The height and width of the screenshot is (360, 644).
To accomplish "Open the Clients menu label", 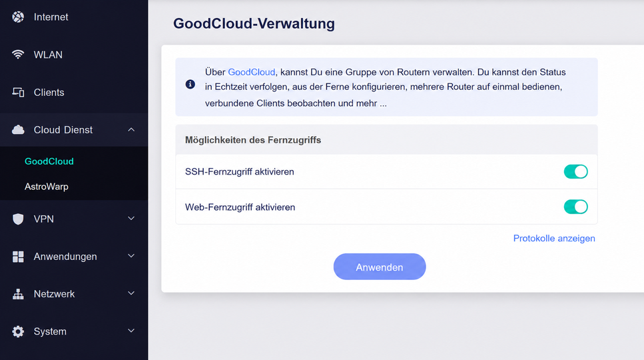I will [x=49, y=93].
